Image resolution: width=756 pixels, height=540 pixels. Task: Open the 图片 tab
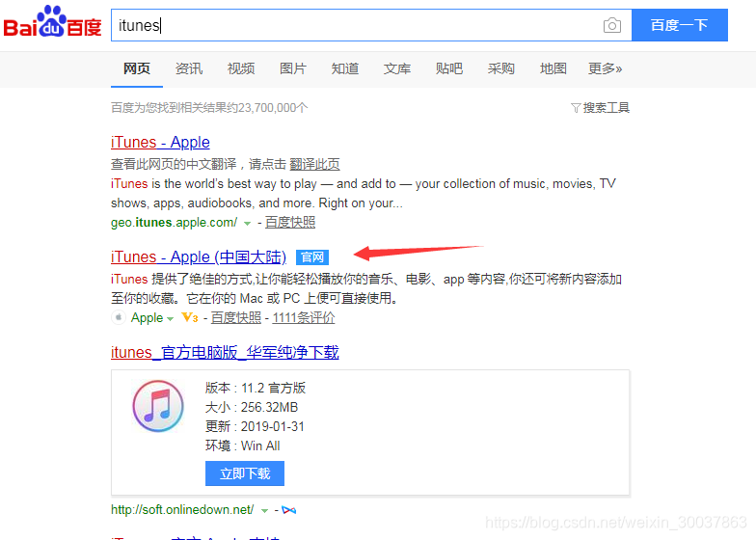coord(293,68)
